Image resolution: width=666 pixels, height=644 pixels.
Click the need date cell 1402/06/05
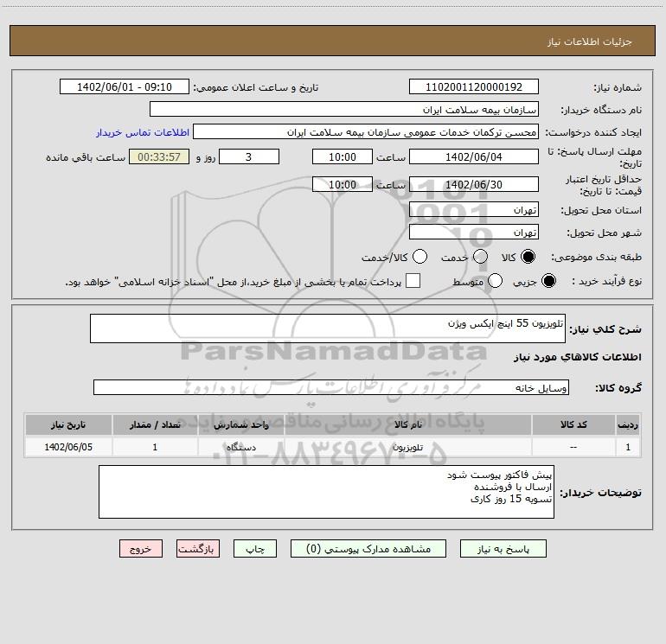tap(68, 447)
